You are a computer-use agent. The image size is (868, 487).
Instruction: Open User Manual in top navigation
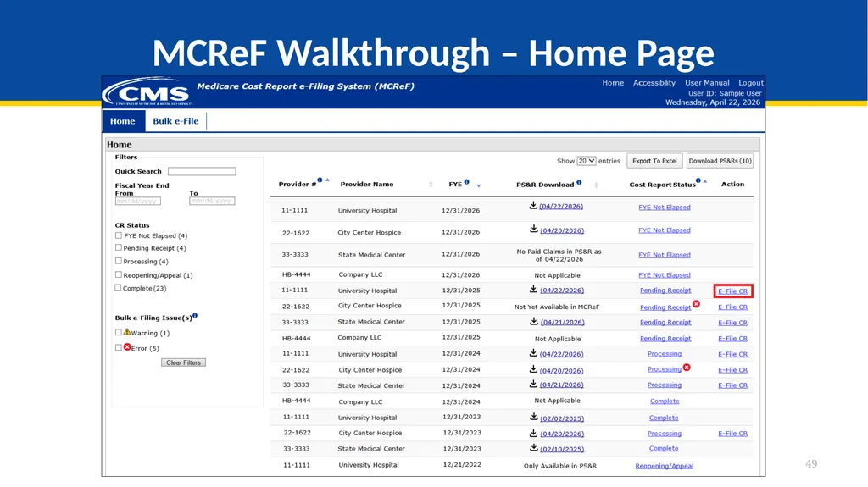pos(707,82)
